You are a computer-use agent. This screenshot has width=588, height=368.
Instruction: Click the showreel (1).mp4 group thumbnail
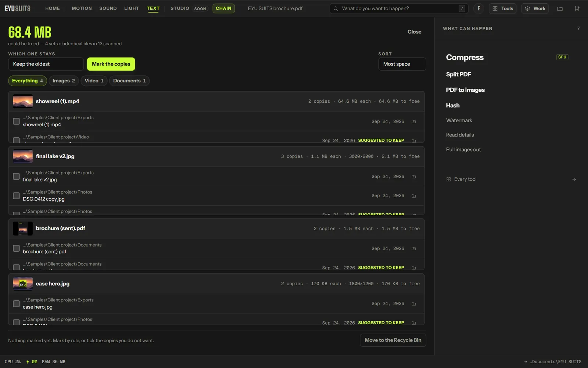(23, 101)
